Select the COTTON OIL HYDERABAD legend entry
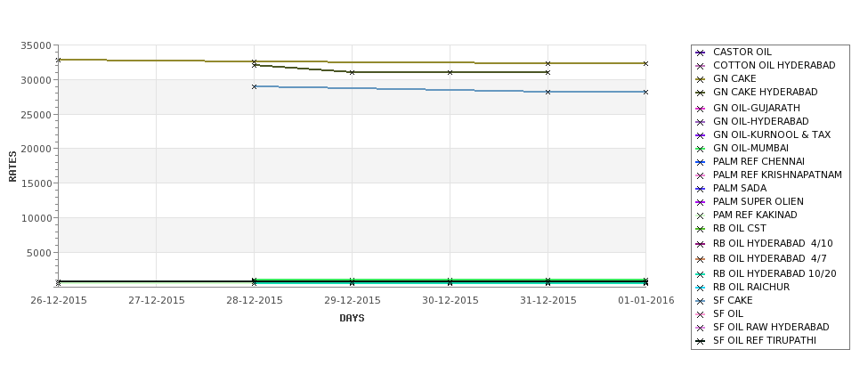 [774, 65]
